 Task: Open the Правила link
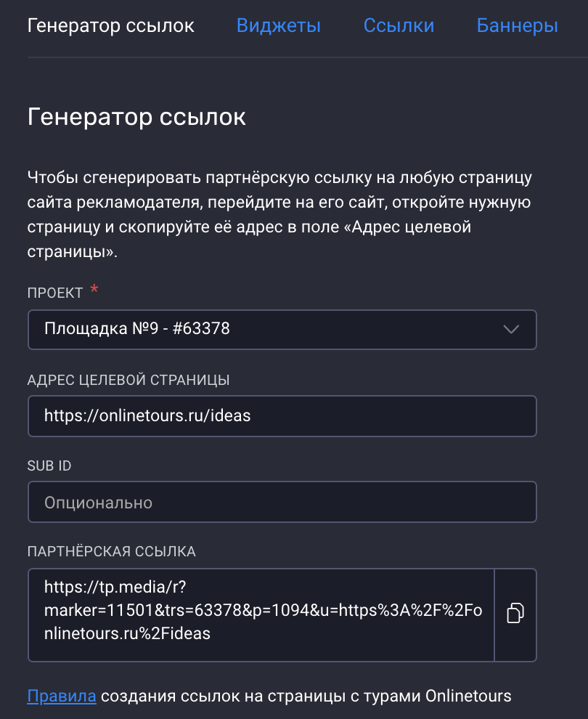point(62,696)
